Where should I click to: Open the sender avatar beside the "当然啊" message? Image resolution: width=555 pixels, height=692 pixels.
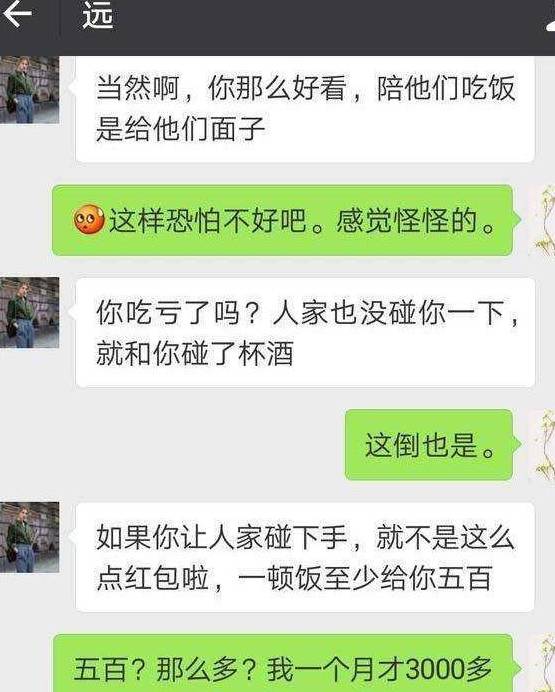click(x=30, y=90)
